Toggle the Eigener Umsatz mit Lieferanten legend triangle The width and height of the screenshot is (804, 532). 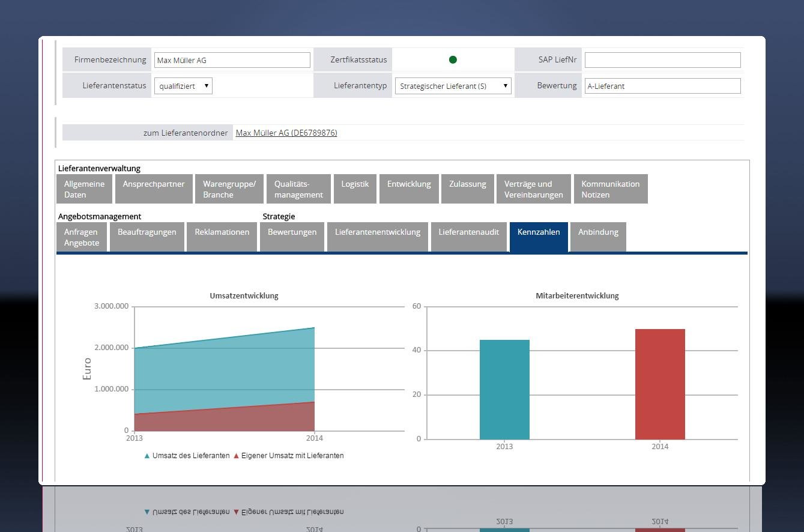237,456
